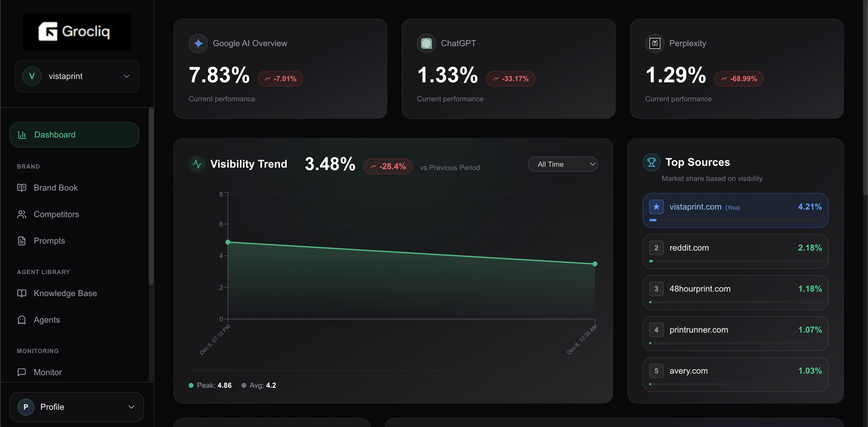Open the vistaprint brand selector dropdown
Image resolution: width=868 pixels, height=427 pixels.
tap(77, 76)
